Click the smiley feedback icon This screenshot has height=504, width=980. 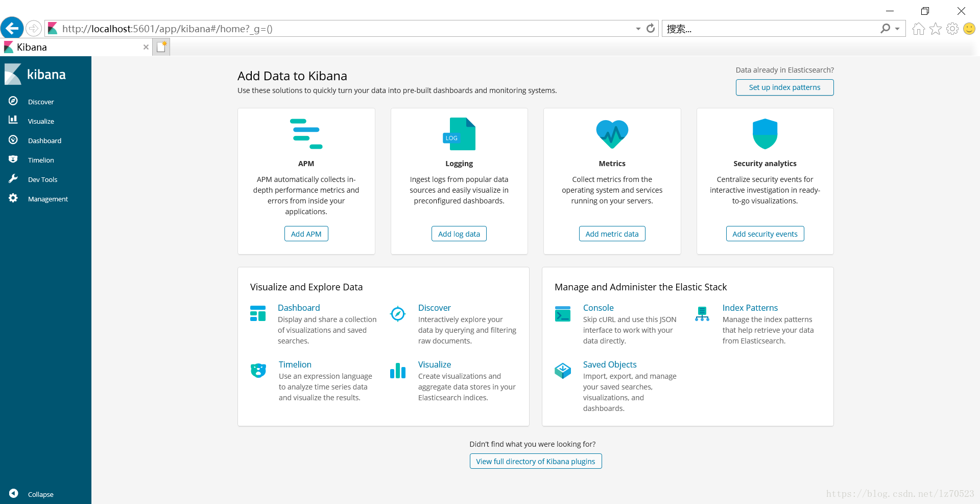click(x=969, y=29)
